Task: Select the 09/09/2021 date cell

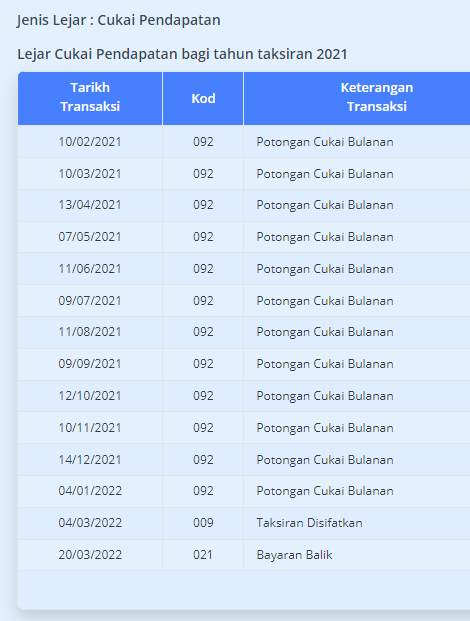Action: pos(90,364)
